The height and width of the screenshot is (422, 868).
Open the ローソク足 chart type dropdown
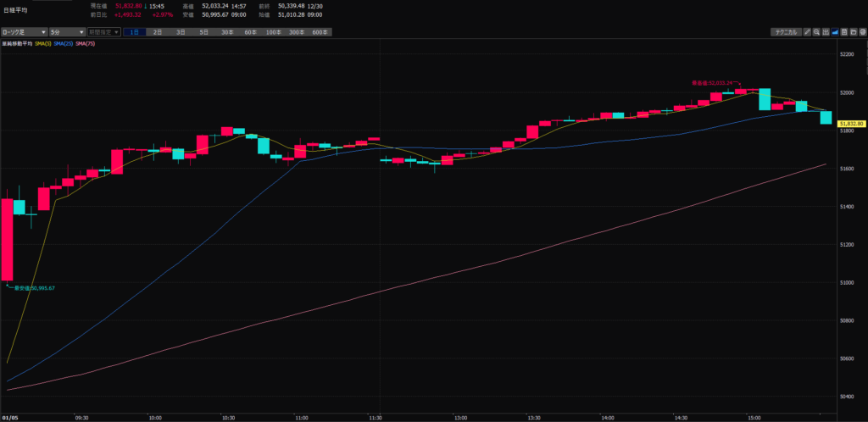(22, 32)
